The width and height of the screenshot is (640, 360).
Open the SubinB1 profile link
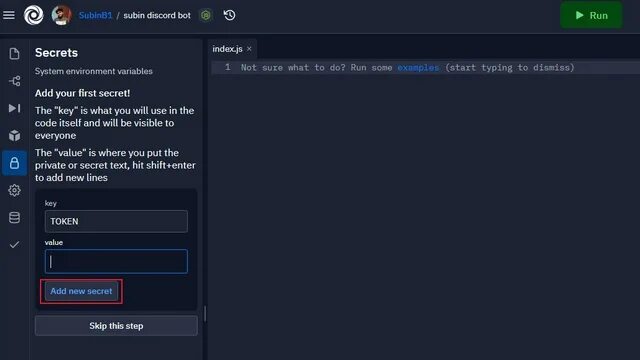(96, 16)
